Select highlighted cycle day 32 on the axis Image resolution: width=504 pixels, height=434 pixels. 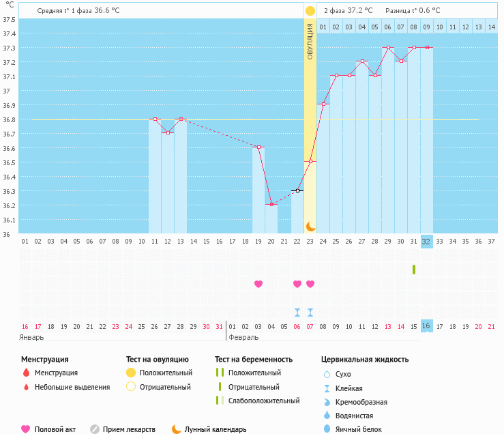[426, 241]
